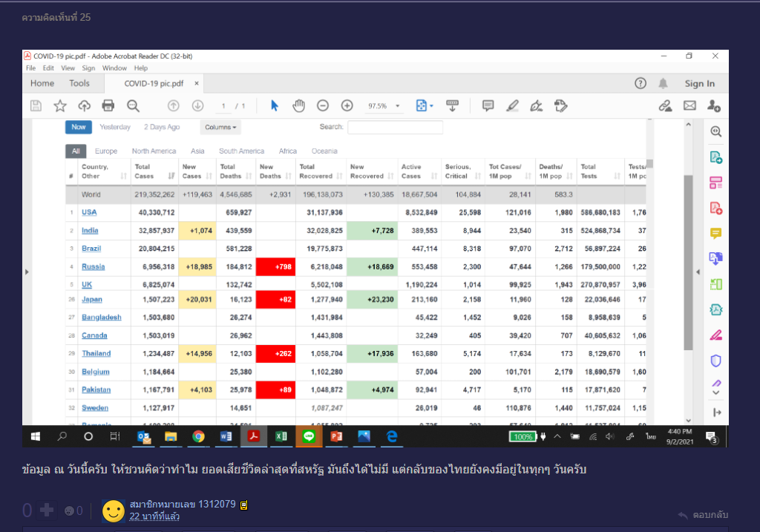Click the Save file icon in Acrobat toolbar
This screenshot has width=760, height=532.
pyautogui.click(x=36, y=105)
